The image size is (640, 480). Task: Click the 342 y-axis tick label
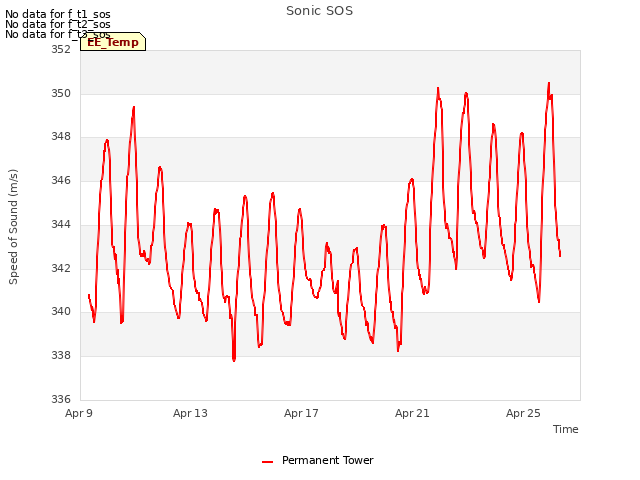(61, 268)
